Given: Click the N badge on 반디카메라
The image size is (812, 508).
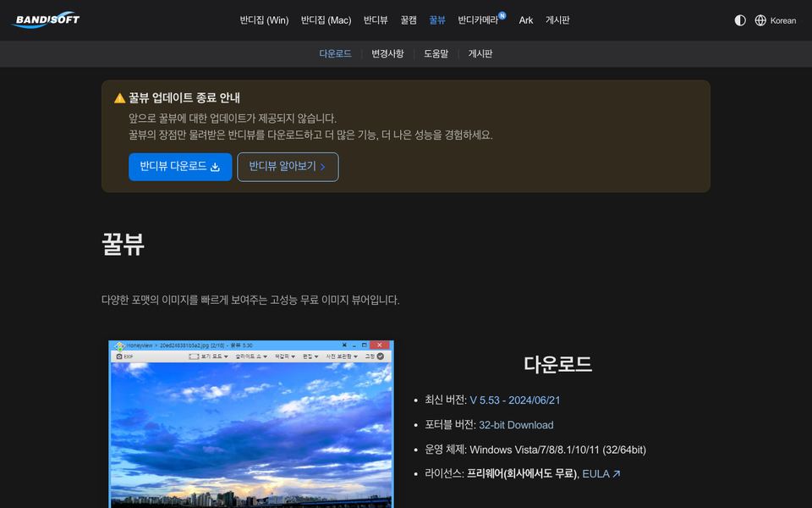Looking at the screenshot, I should point(502,15).
